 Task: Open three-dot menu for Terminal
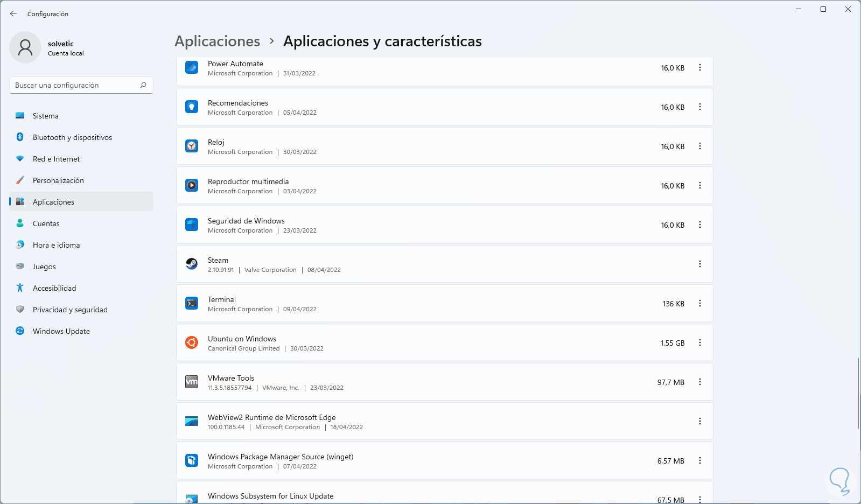(699, 303)
